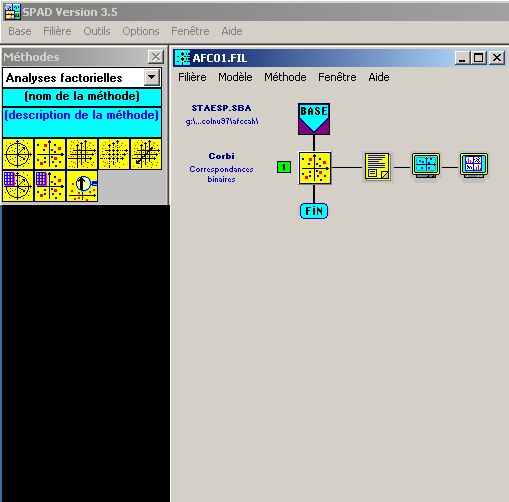Click the Correspondances binaires description label
The width and height of the screenshot is (509, 502).
coord(221,174)
